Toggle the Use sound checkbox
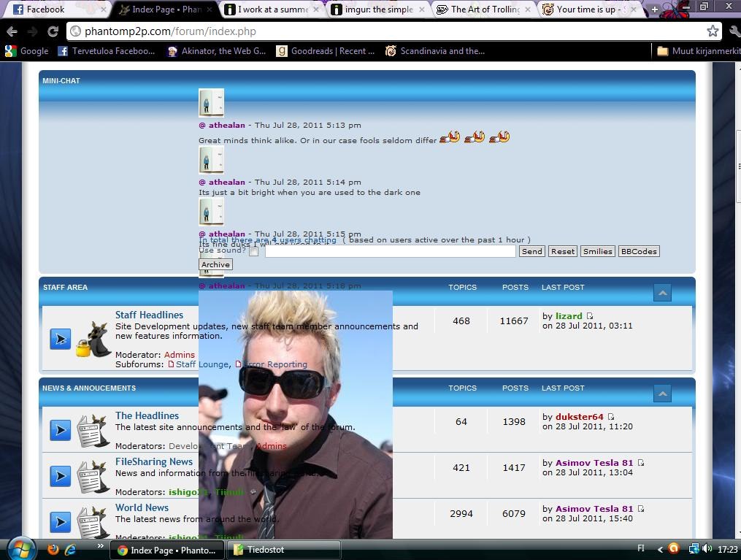Screen dimensions: 741x560 click(x=254, y=252)
